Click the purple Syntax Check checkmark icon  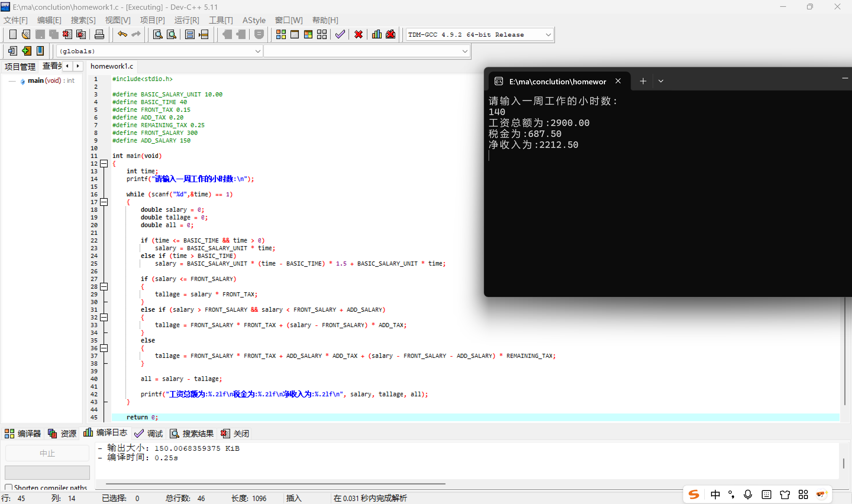click(340, 34)
